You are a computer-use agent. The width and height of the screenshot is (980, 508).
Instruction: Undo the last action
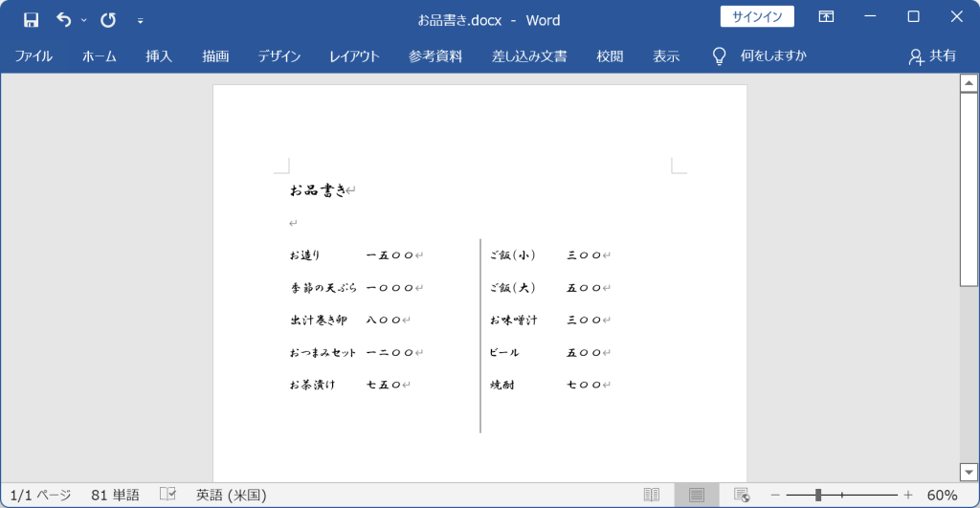pos(64,20)
